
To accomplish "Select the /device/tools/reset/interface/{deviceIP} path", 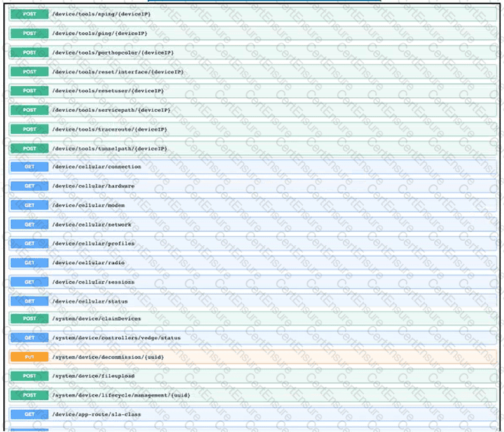I will coord(117,72).
